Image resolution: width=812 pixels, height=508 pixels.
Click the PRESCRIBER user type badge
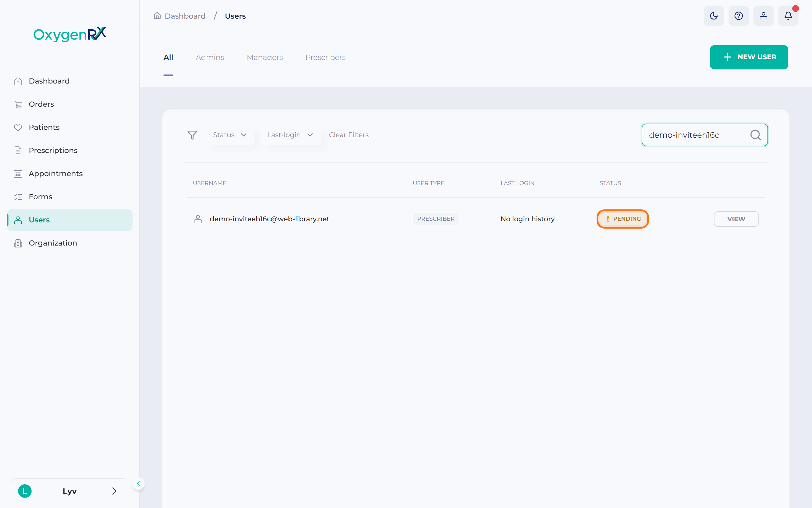(436, 219)
